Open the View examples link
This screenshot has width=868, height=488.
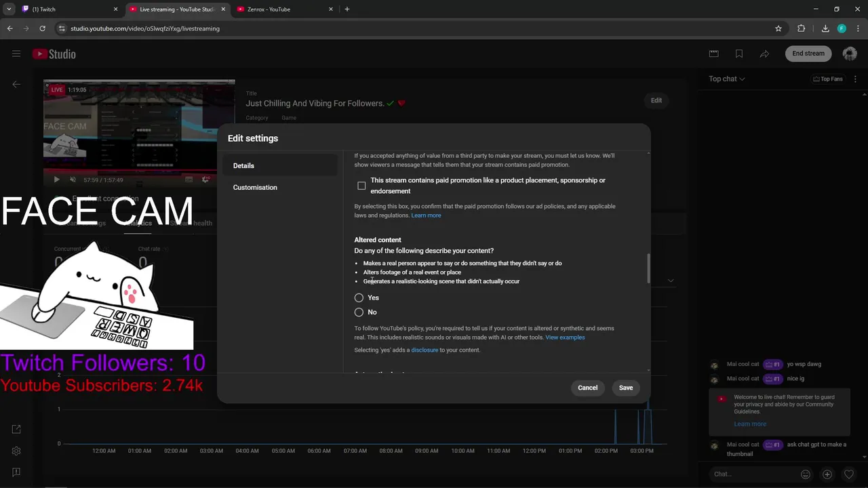[565, 338]
